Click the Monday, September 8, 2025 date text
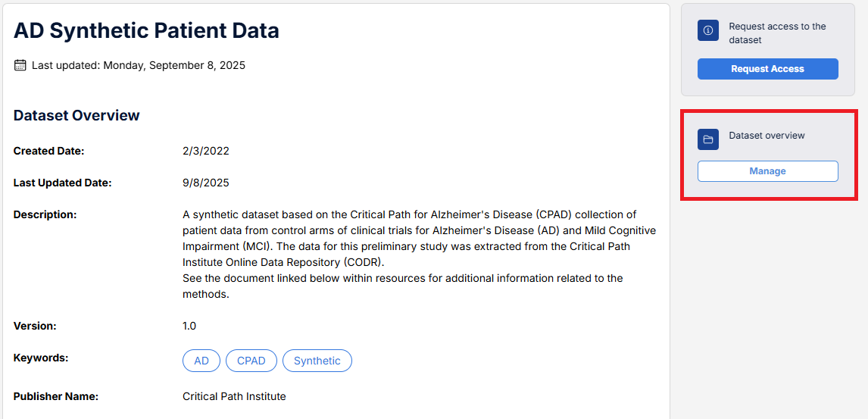The width and height of the screenshot is (868, 419). [x=174, y=65]
